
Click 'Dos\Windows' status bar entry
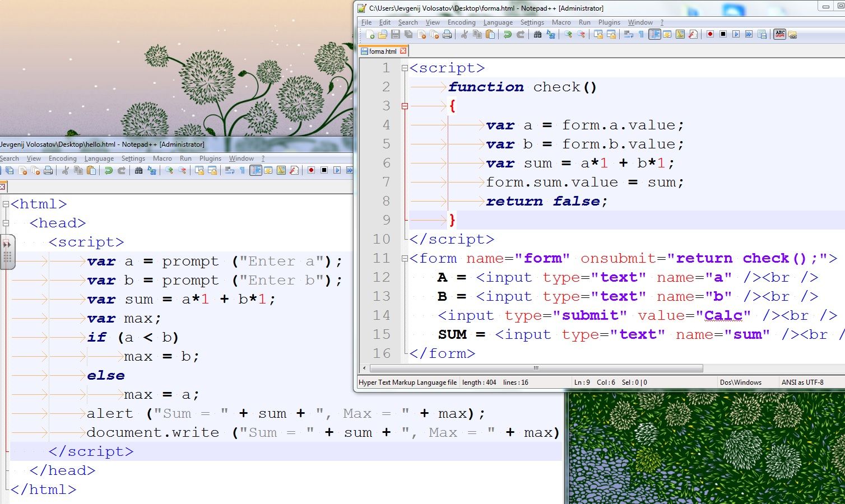coord(741,382)
